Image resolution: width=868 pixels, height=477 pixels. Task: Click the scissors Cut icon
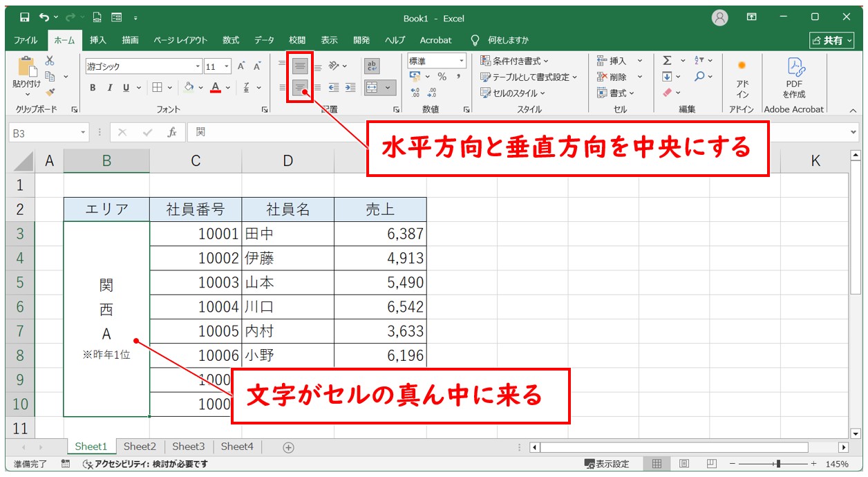[50, 61]
